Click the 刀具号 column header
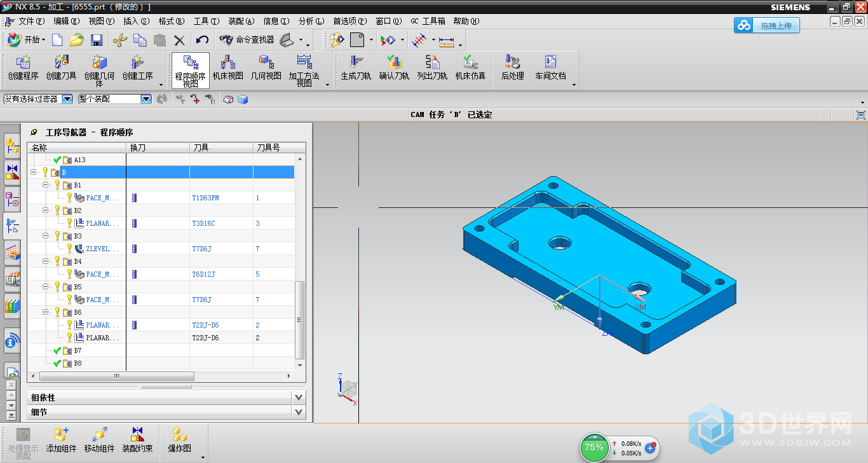Image resolution: width=868 pixels, height=463 pixels. point(279,148)
